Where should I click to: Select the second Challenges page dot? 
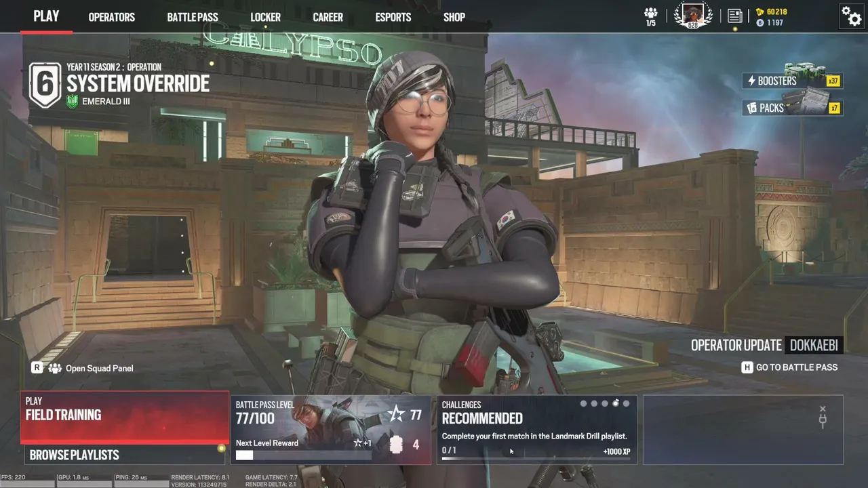[594, 403]
